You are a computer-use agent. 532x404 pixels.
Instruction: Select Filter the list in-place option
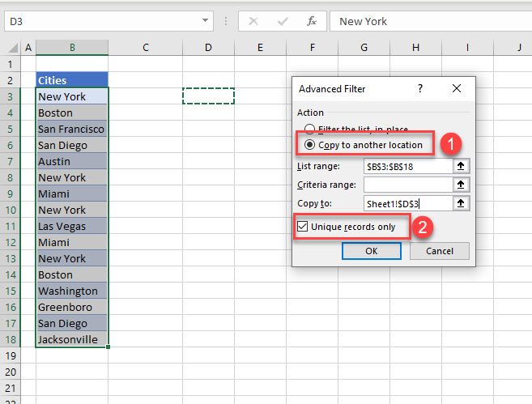[x=309, y=130]
